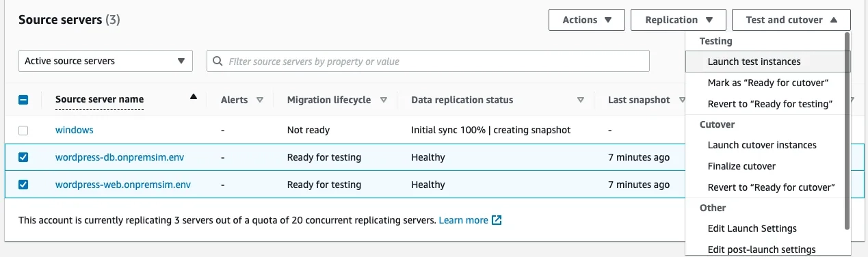Click the Alerts column sort triangle
Image resolution: width=868 pixels, height=257 pixels.
point(259,100)
